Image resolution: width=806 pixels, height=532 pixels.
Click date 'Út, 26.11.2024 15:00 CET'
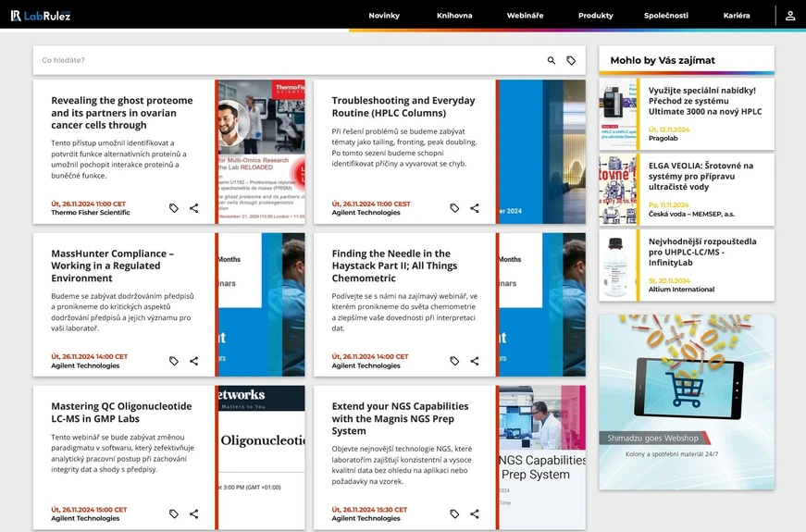[89, 510]
